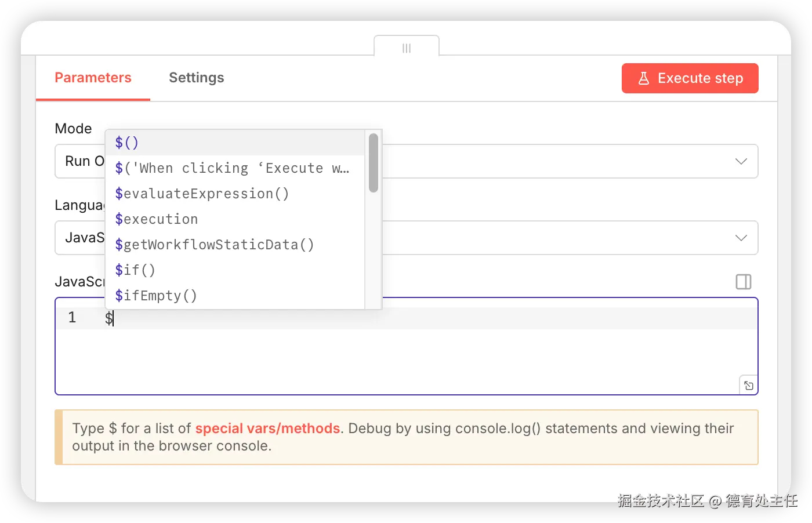This screenshot has height=523, width=812.
Task: Expand the Mode dropdown chevron
Action: coord(741,161)
